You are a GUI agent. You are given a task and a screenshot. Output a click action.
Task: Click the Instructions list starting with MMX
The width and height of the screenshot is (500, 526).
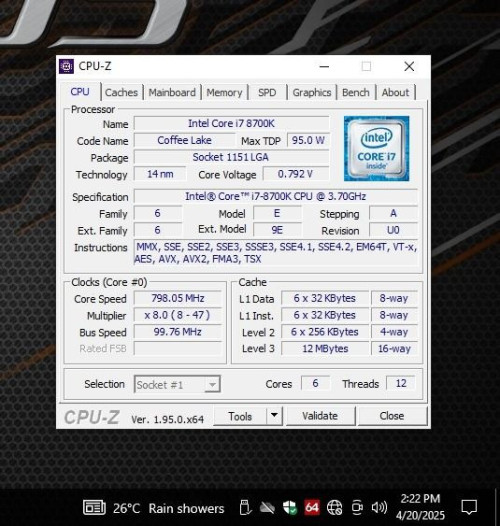[276, 253]
